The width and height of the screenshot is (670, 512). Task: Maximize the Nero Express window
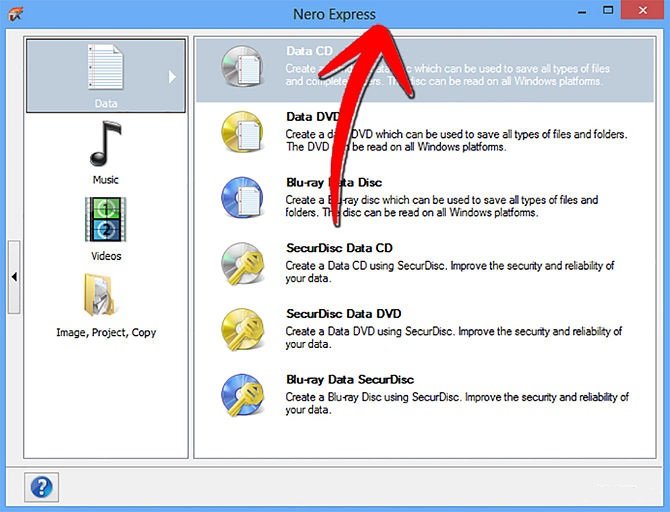[608, 11]
